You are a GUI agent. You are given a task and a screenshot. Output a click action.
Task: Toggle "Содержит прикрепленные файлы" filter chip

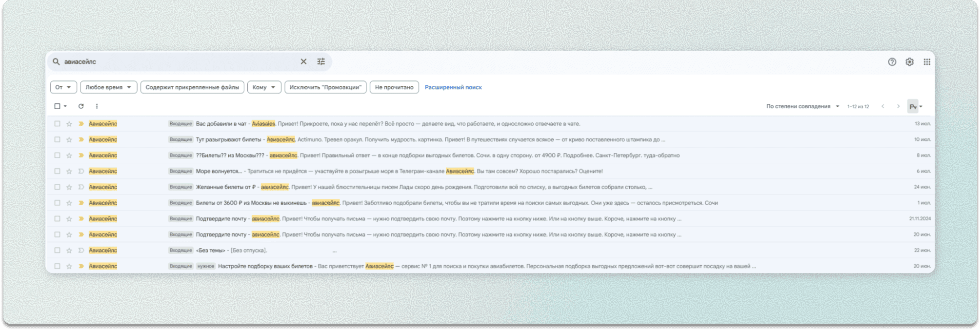tap(192, 87)
